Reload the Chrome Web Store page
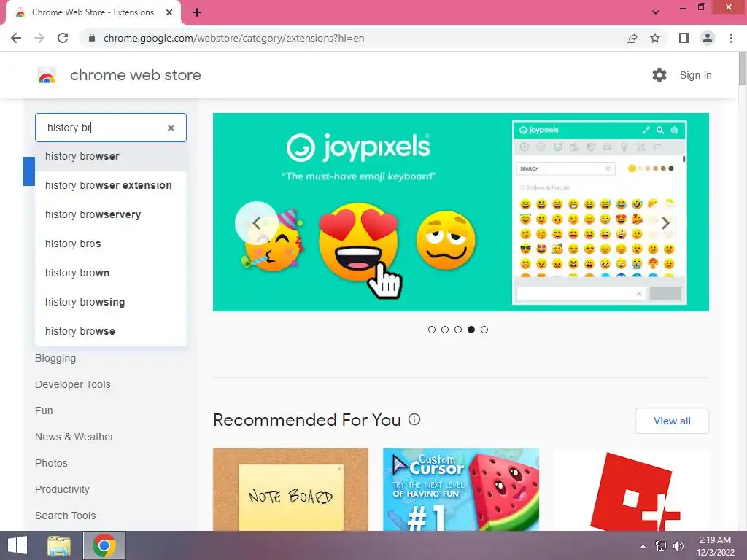 (63, 38)
